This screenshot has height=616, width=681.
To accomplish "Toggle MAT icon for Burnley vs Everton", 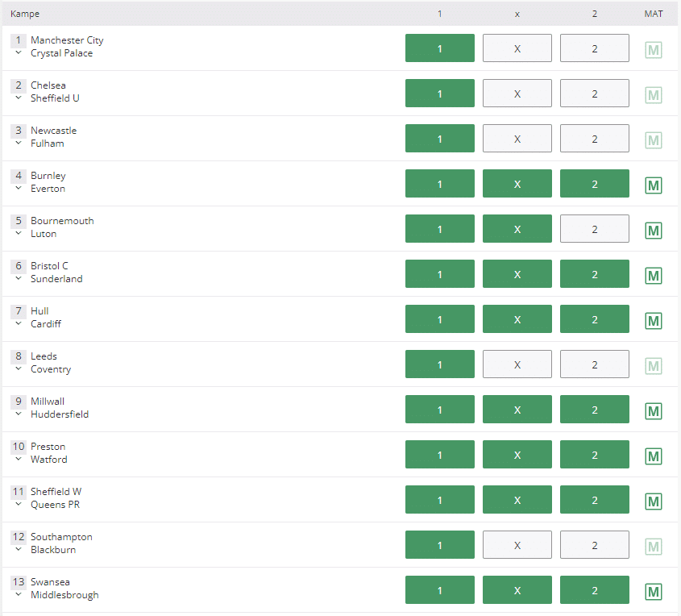I will (654, 185).
